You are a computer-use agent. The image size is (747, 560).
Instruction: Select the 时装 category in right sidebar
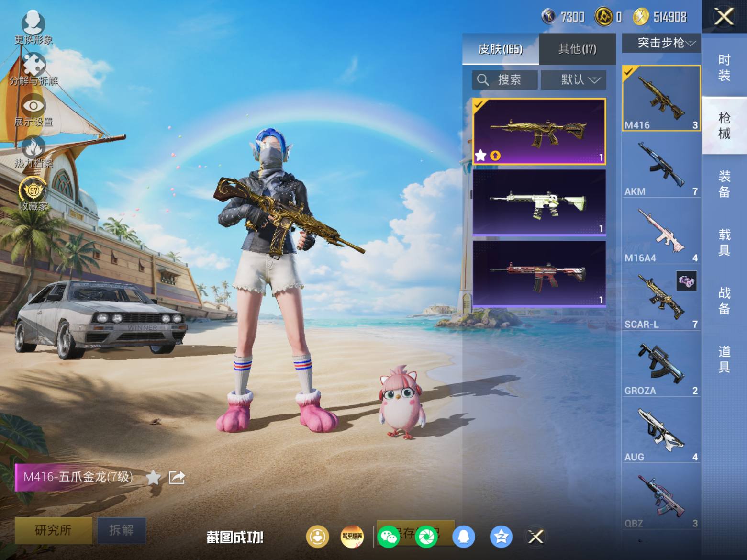point(724,67)
